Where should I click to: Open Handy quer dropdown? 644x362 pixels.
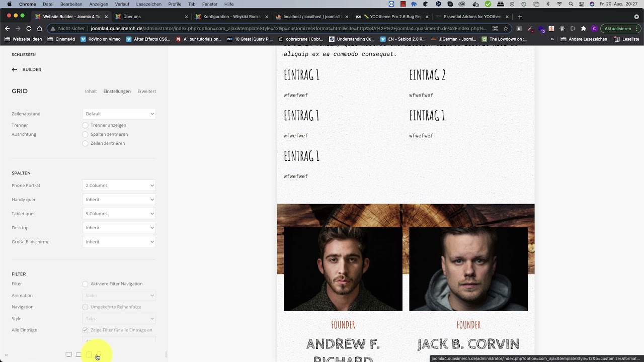click(x=119, y=200)
